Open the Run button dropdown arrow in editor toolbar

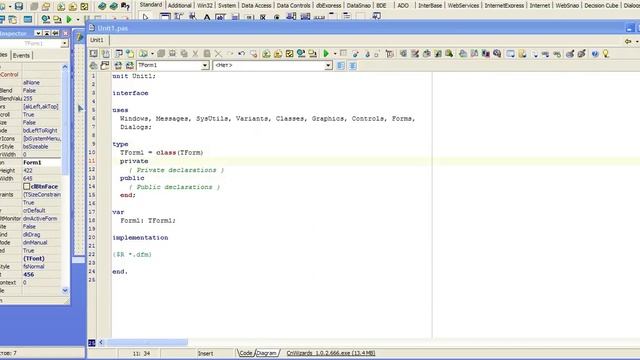[x=335, y=53]
